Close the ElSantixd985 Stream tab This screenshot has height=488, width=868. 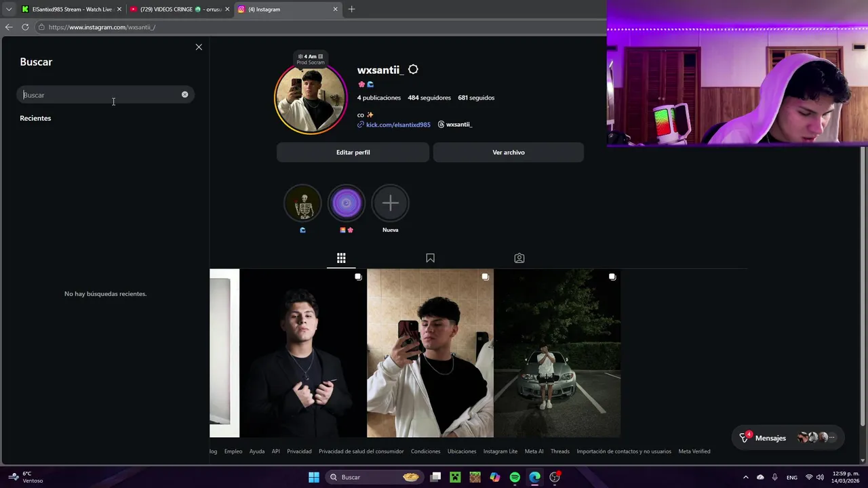pyautogui.click(x=119, y=9)
